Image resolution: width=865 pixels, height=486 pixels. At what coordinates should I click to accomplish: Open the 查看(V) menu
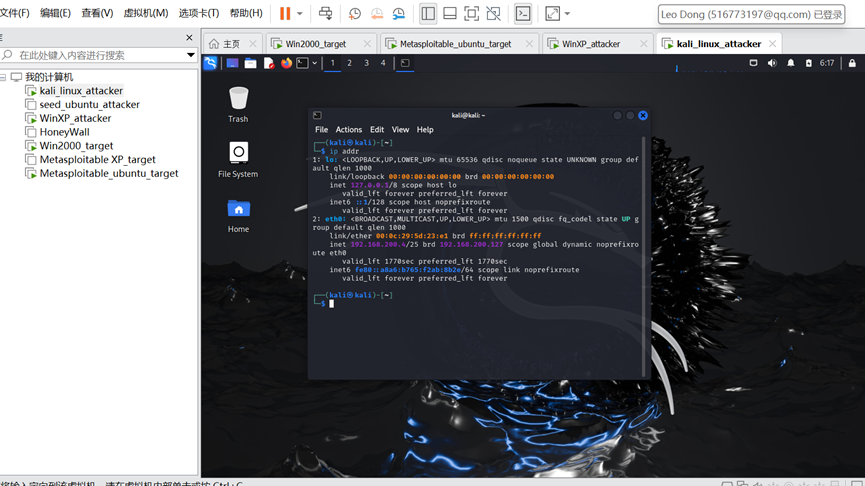pyautogui.click(x=97, y=13)
